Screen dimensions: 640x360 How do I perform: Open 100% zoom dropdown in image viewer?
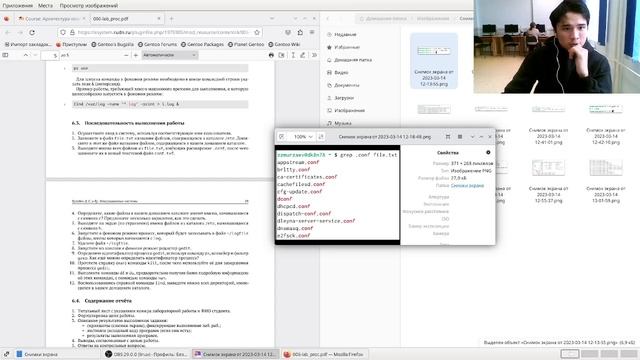pos(303,137)
